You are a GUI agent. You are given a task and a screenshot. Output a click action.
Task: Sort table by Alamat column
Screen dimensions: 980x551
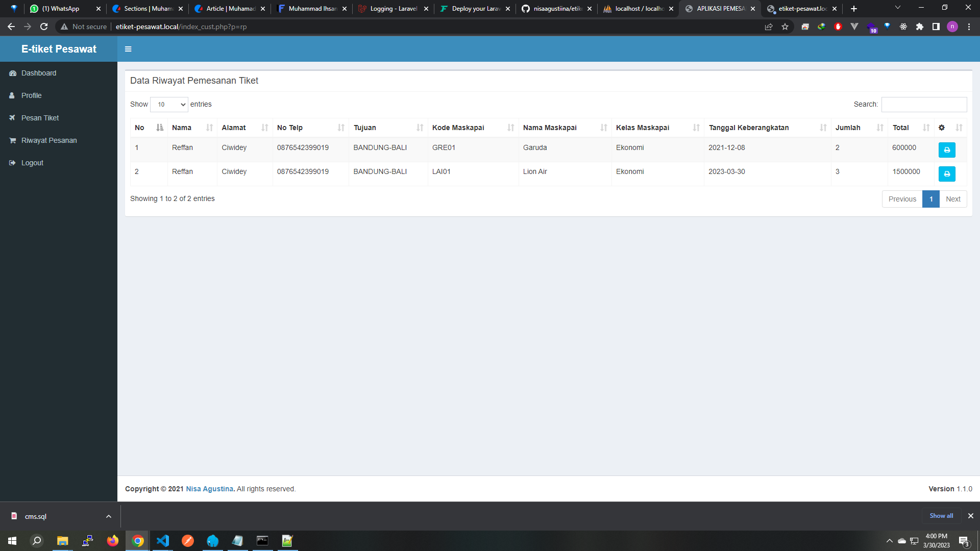coord(244,128)
